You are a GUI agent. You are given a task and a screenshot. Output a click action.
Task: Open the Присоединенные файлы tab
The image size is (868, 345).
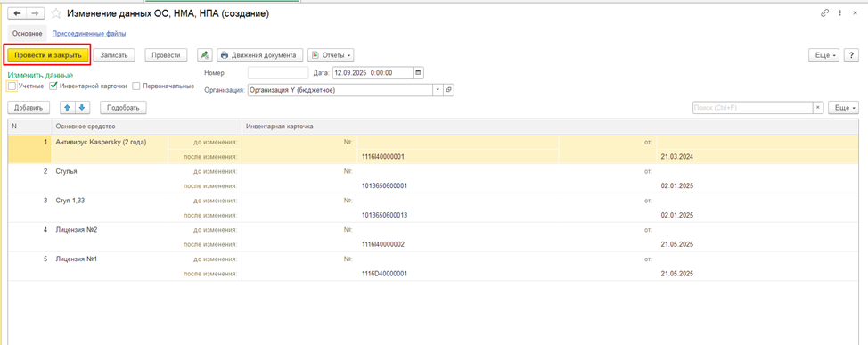tap(88, 34)
